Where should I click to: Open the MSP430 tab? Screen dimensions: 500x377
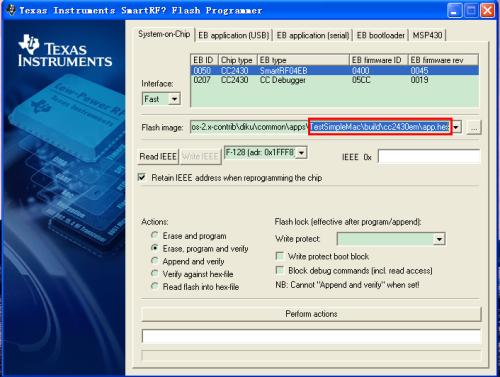point(427,35)
